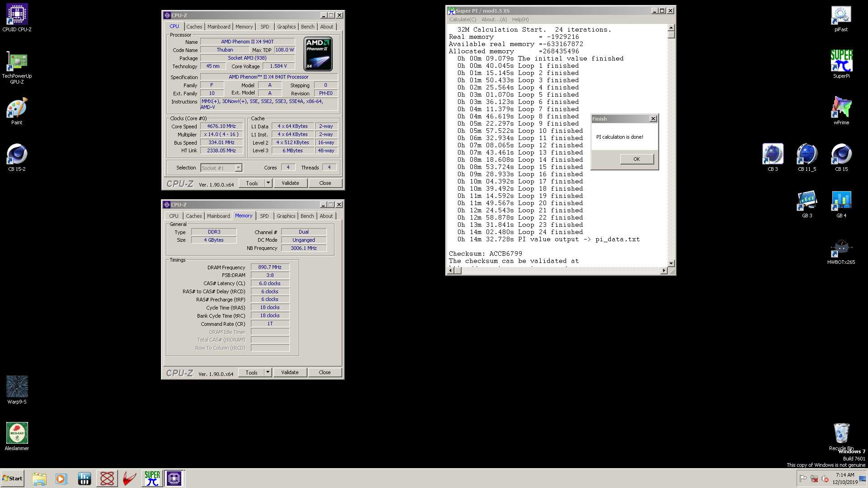This screenshot has height=488, width=868.
Task: Close the Finish dialog with X
Action: (653, 119)
